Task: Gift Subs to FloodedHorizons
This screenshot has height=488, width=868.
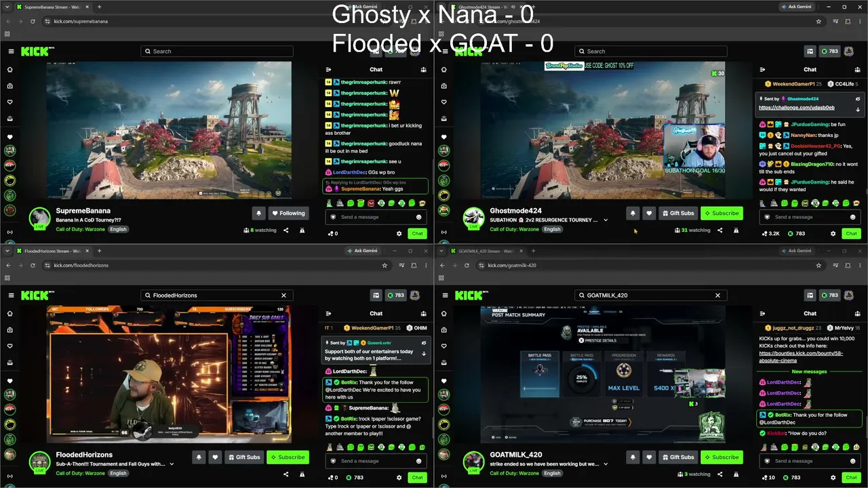Action: click(x=245, y=457)
